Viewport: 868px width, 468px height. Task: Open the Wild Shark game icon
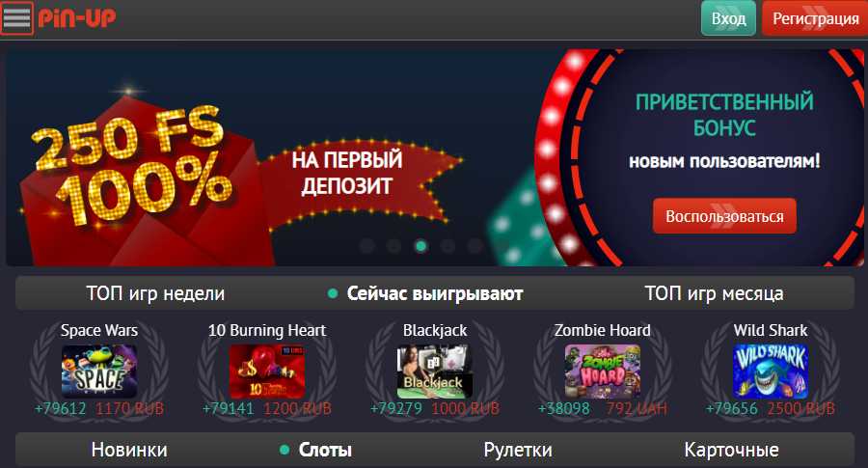tap(771, 372)
